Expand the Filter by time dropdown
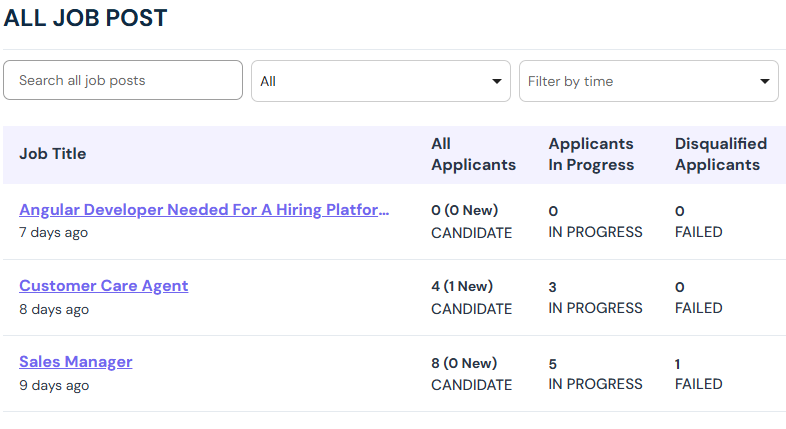Image resolution: width=786 pixels, height=429 pixels. click(649, 81)
